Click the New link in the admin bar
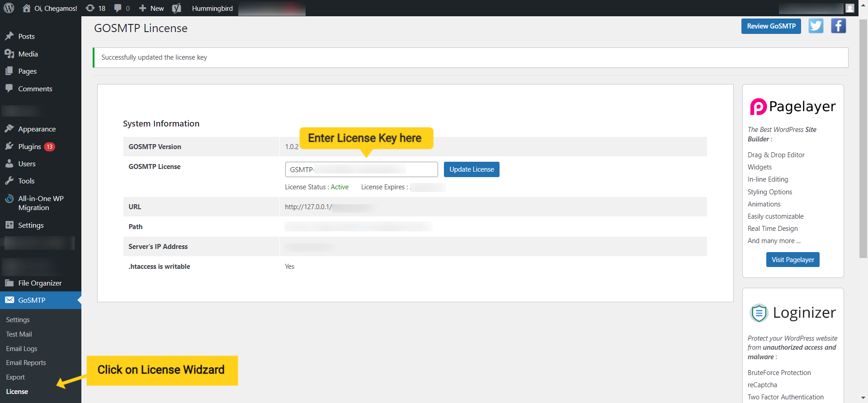 (x=157, y=8)
